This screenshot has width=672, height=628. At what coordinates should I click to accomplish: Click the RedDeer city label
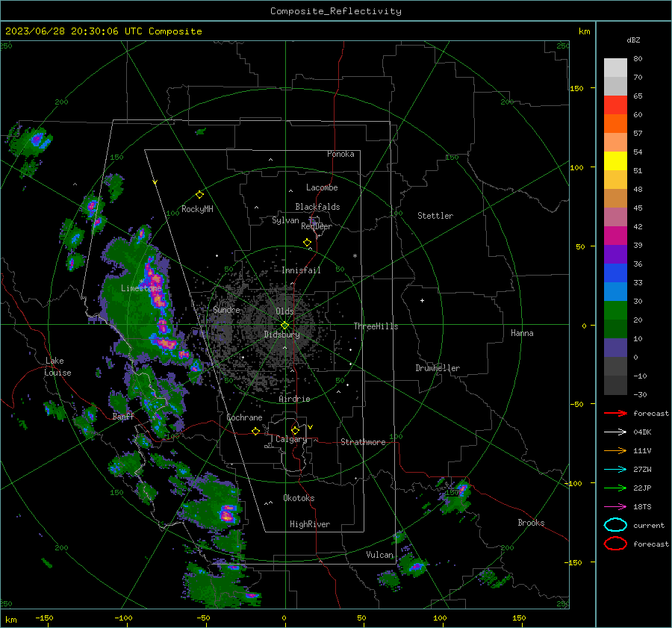pos(317,226)
